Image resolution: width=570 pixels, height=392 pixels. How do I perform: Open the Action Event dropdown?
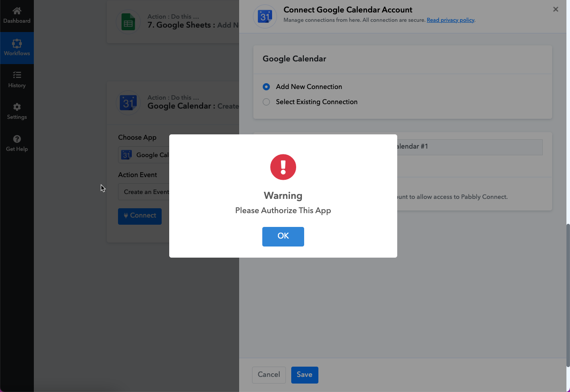(x=143, y=192)
